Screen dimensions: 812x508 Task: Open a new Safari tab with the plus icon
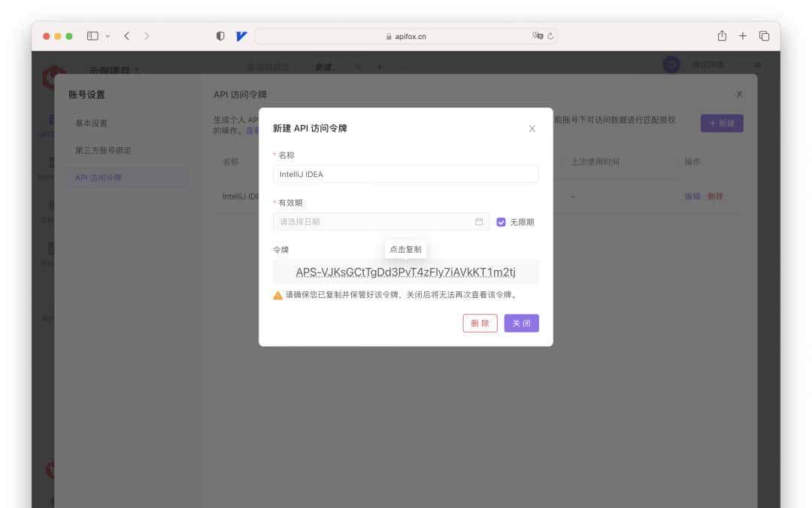(x=742, y=35)
